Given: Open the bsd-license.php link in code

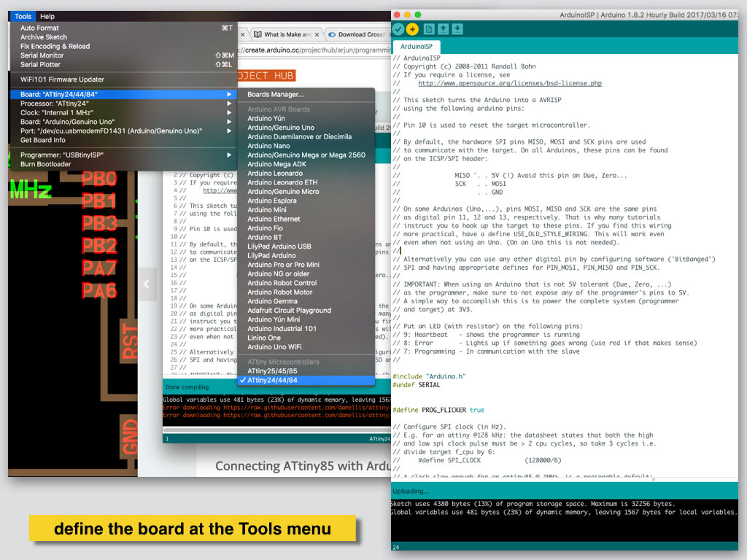Looking at the screenshot, I should (x=510, y=83).
